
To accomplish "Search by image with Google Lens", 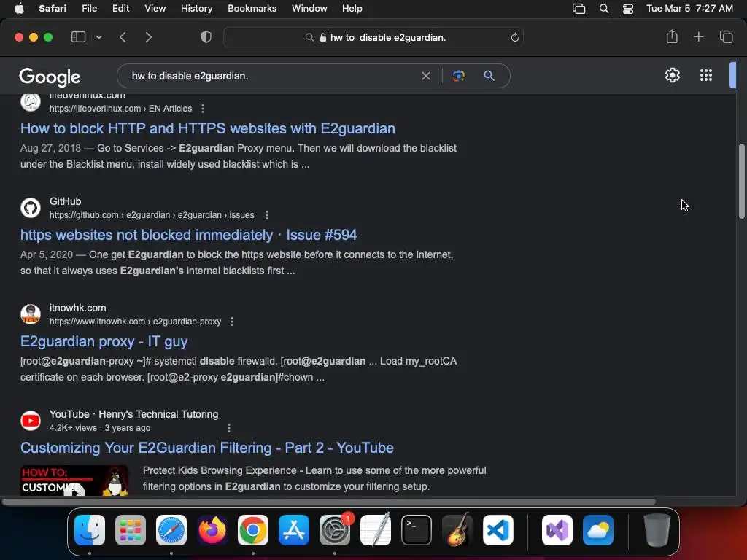I will (458, 76).
